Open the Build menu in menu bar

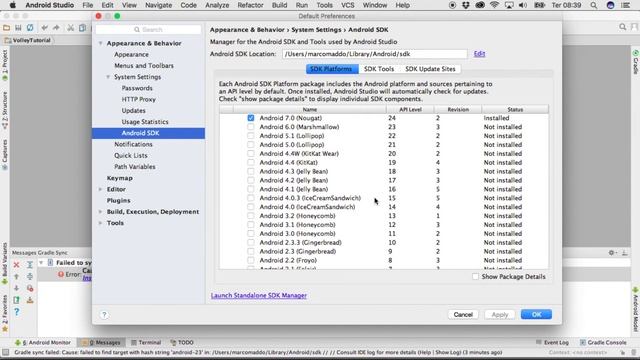pyautogui.click(x=280, y=5)
